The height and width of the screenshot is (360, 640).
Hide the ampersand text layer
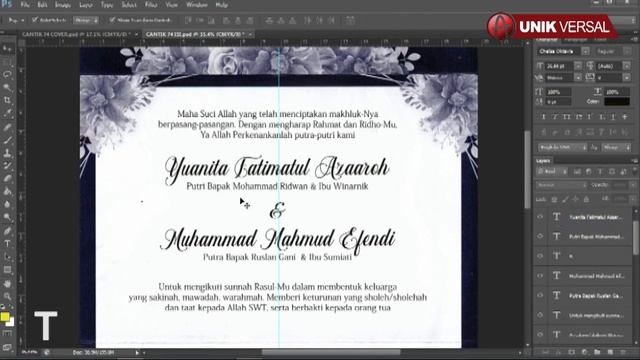click(540, 256)
